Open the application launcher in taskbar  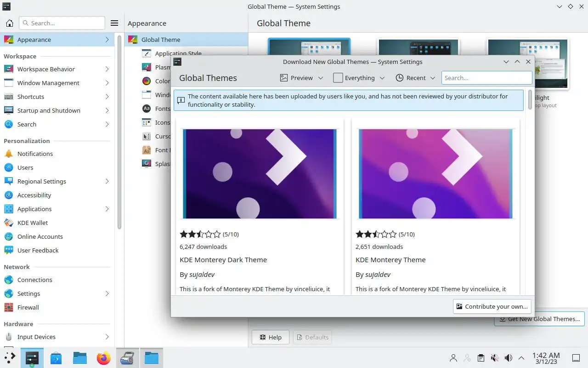[x=9, y=358]
